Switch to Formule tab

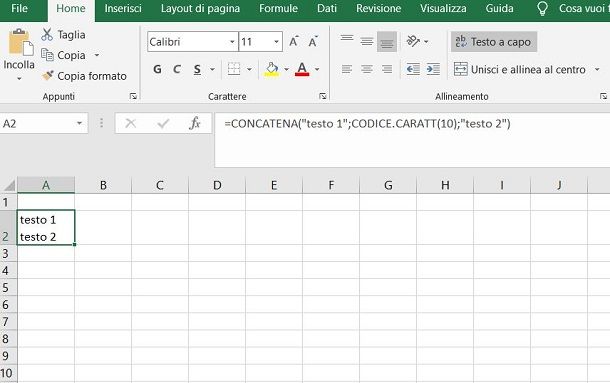[278, 9]
